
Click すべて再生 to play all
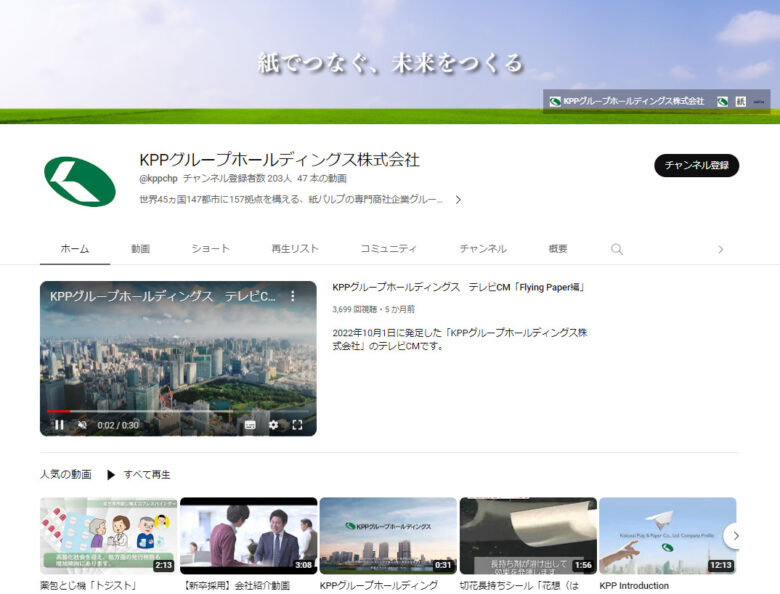pyautogui.click(x=147, y=475)
